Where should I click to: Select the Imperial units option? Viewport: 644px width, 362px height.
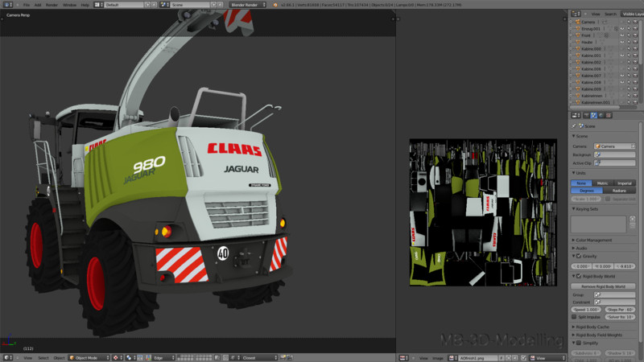coord(625,183)
